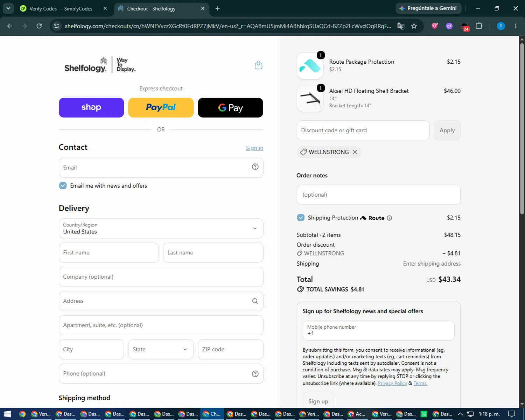This screenshot has height=420, width=525.
Task: Remove the WELLNSTRONG discount code
Action: pyautogui.click(x=355, y=152)
